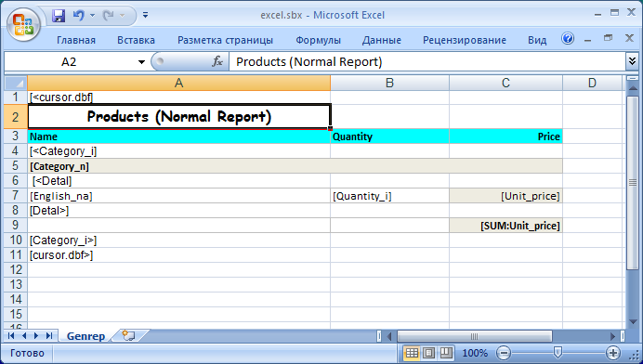Image resolution: width=643 pixels, height=364 pixels.
Task: Click into the formula bar text
Action: [426, 62]
